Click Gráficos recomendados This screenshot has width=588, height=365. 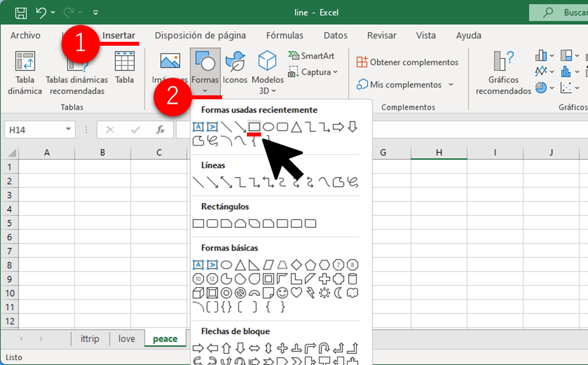[503, 73]
